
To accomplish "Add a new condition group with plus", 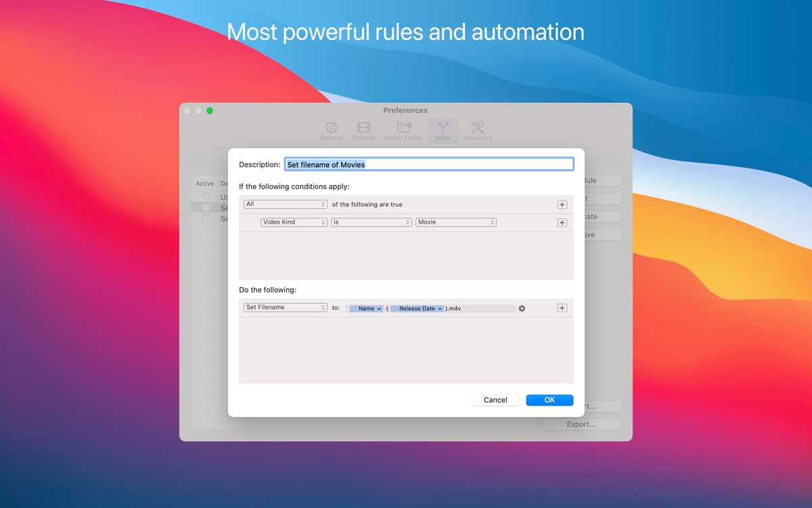I will click(562, 204).
